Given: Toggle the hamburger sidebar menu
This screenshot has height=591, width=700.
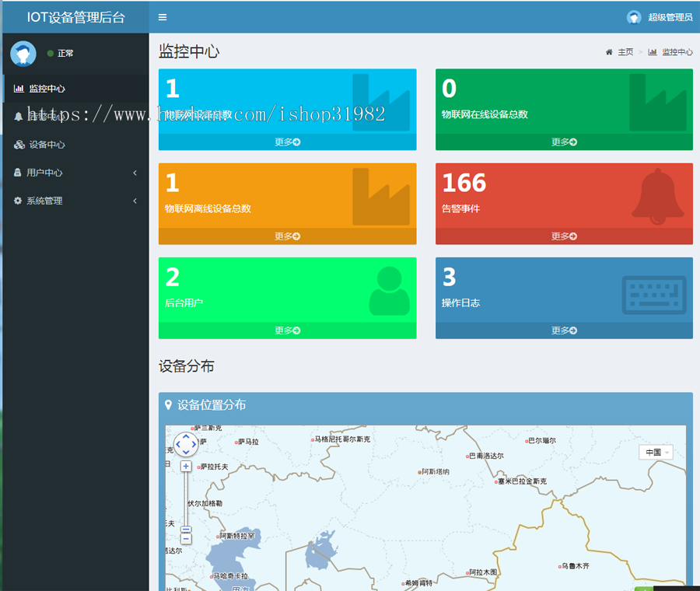Looking at the screenshot, I should (162, 17).
